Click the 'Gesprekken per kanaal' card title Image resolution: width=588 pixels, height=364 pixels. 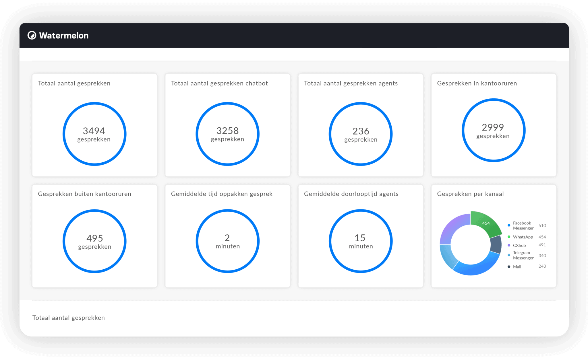click(x=470, y=194)
